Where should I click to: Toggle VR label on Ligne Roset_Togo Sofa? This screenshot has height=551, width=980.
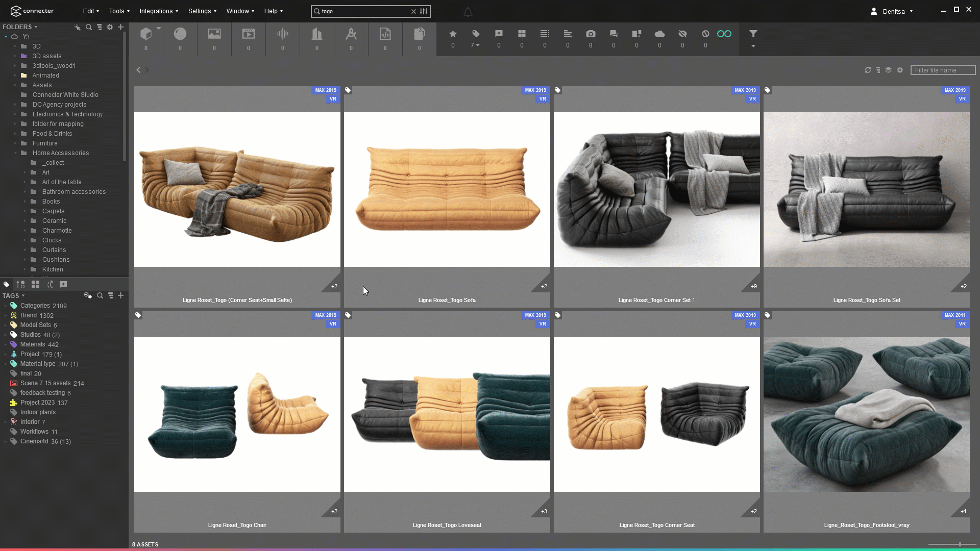(542, 98)
